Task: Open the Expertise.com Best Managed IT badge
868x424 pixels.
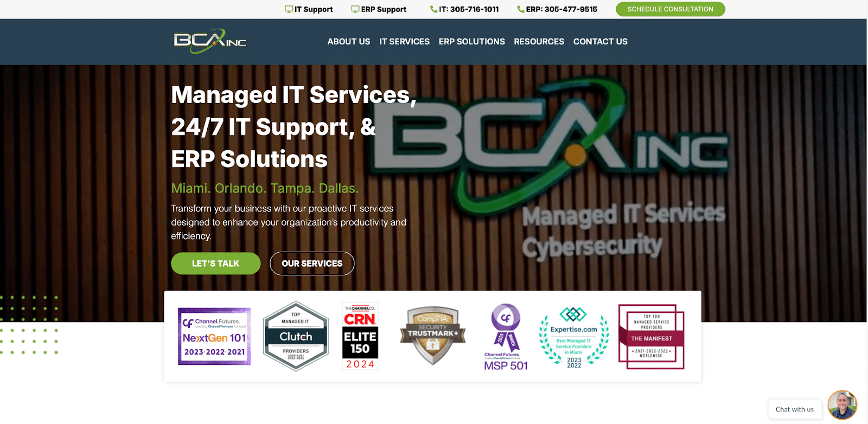Action: click(x=574, y=337)
